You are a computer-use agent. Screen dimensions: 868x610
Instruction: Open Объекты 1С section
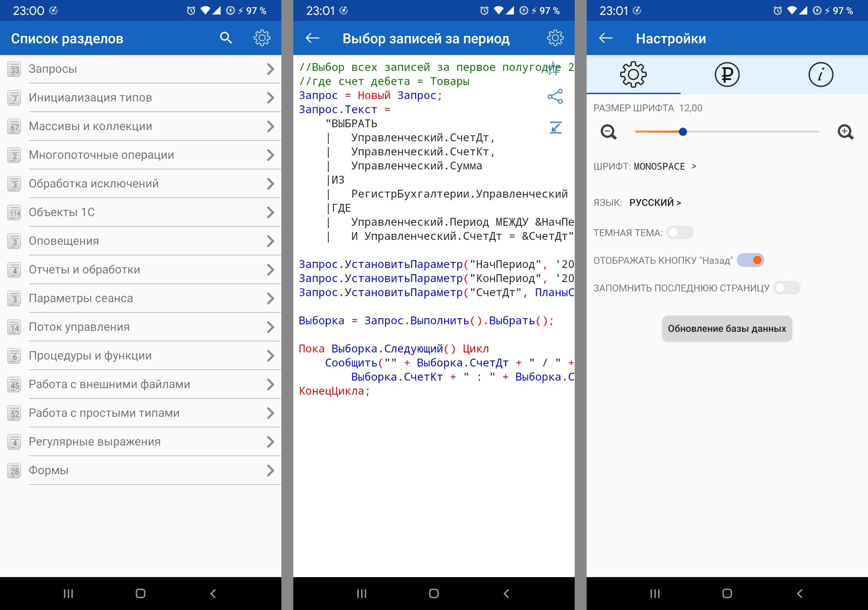click(141, 212)
